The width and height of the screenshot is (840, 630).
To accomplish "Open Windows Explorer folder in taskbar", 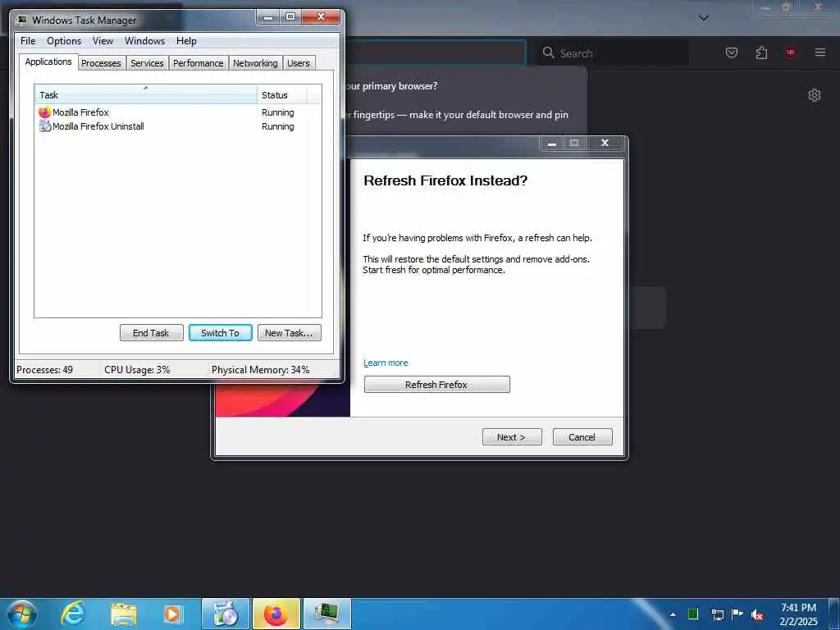I will pos(124,614).
